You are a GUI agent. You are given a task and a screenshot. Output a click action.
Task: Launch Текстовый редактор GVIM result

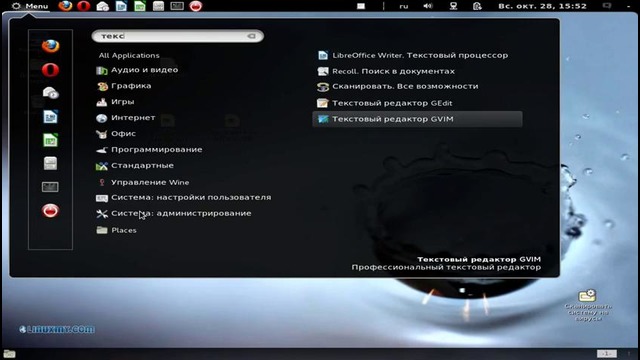(x=417, y=119)
